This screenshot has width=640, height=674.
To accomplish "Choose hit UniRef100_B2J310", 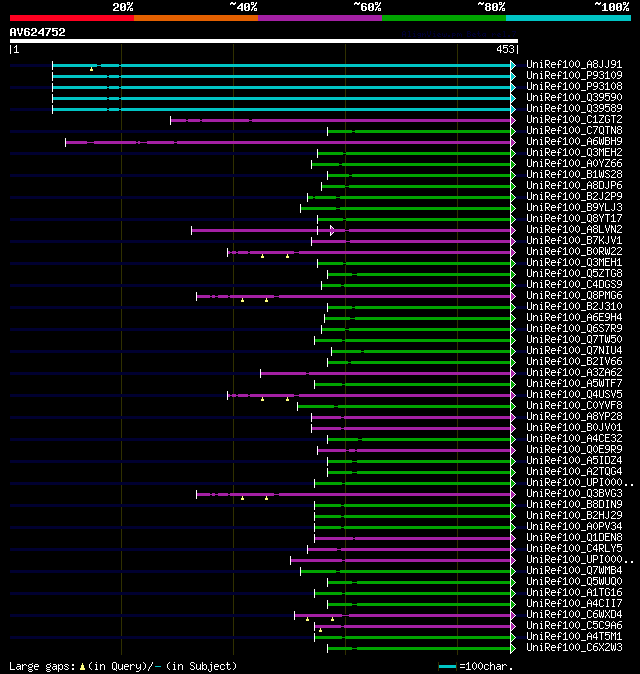I will tap(574, 306).
